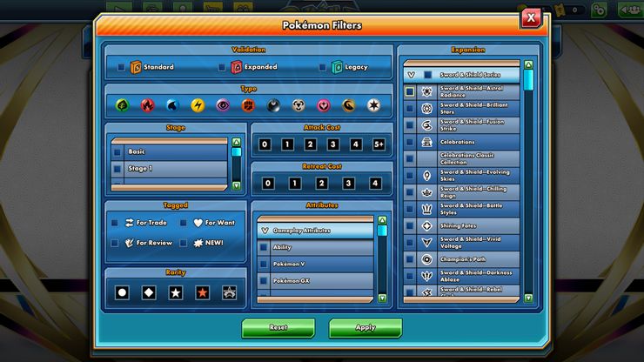Select the orange star rarity icon
The height and width of the screenshot is (362, 644).
pyautogui.click(x=202, y=292)
